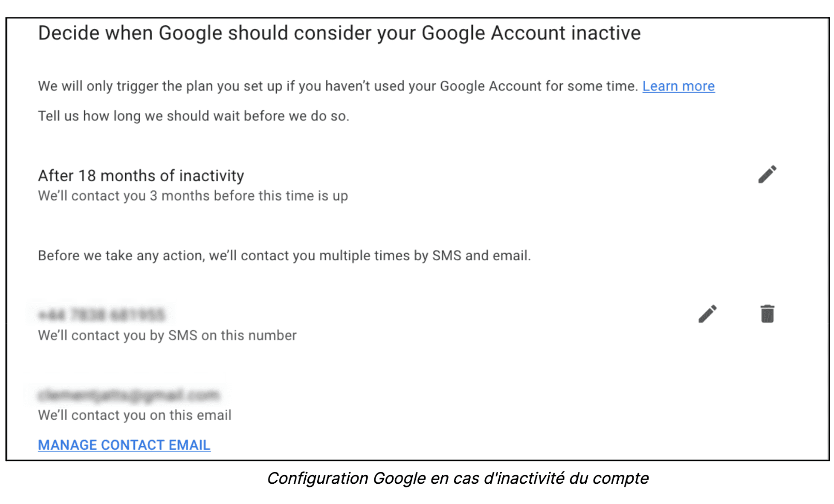Edit the 18 months inactivity period
Viewport: 834px width, 504px height.
click(x=767, y=174)
